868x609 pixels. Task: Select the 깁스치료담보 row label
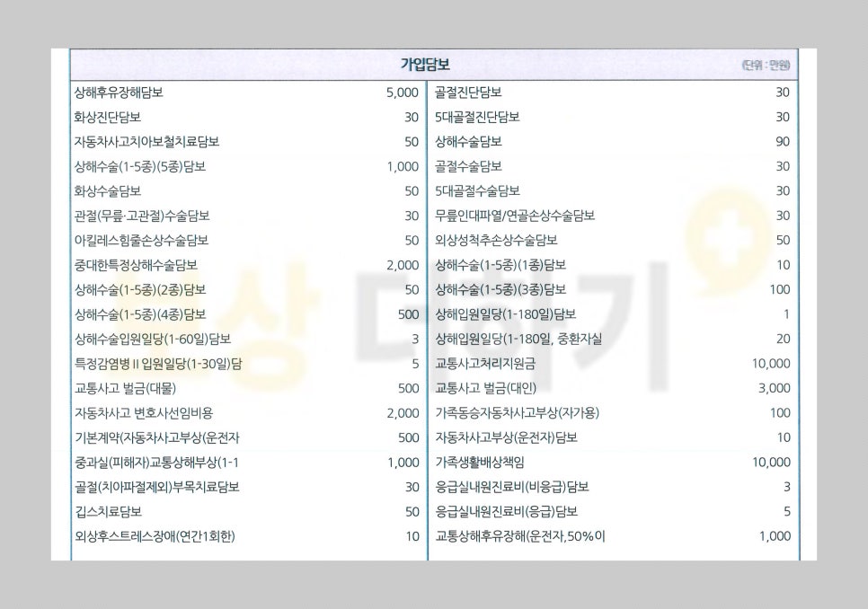click(x=108, y=512)
